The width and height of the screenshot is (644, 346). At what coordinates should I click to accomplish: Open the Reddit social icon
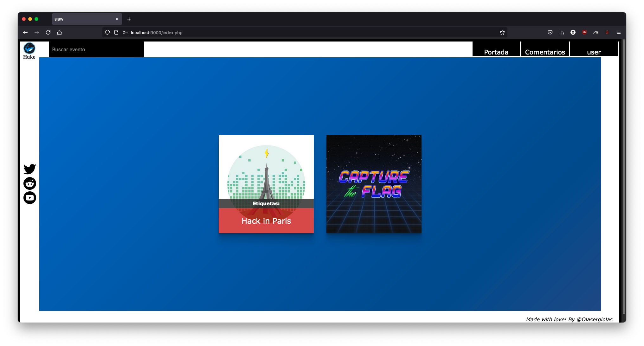point(30,183)
